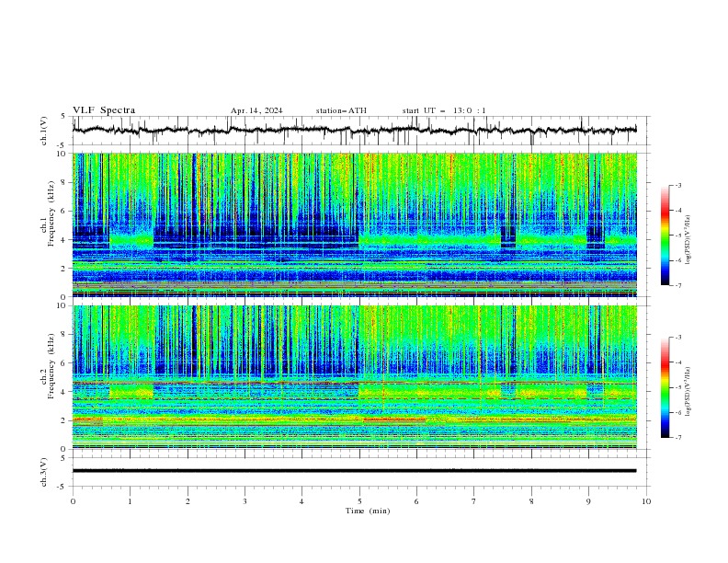728x563 pixels.
Task: Click time axis tick label "9"
Action: click(588, 501)
